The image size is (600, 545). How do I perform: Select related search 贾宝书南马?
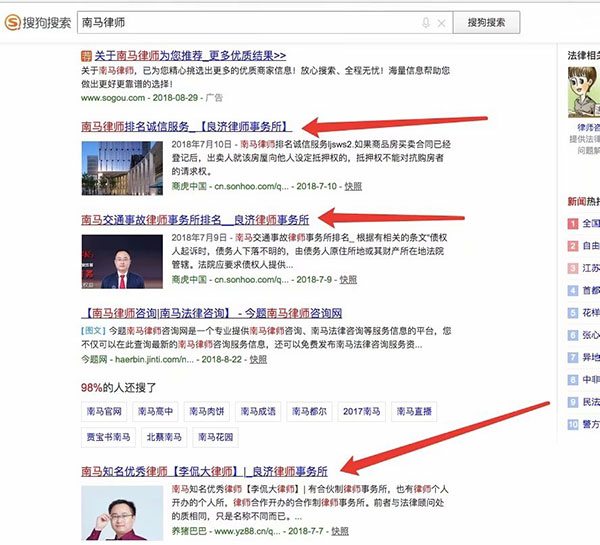[108, 437]
